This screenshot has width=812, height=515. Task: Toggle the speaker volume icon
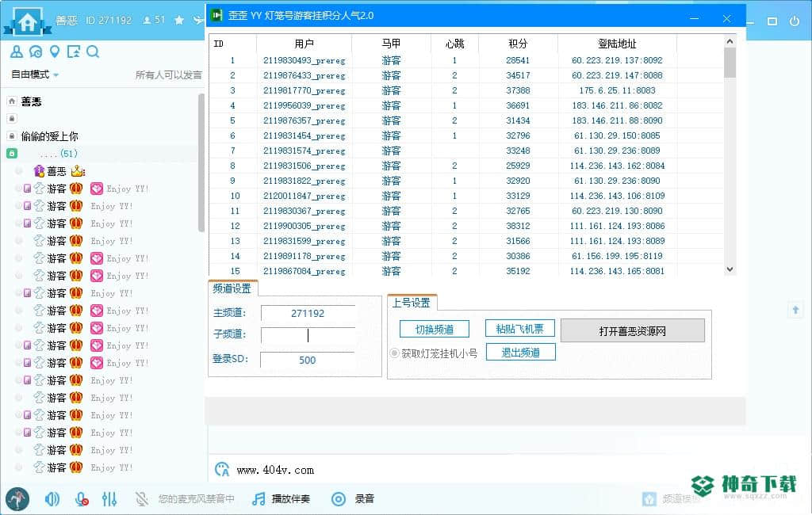(x=52, y=499)
